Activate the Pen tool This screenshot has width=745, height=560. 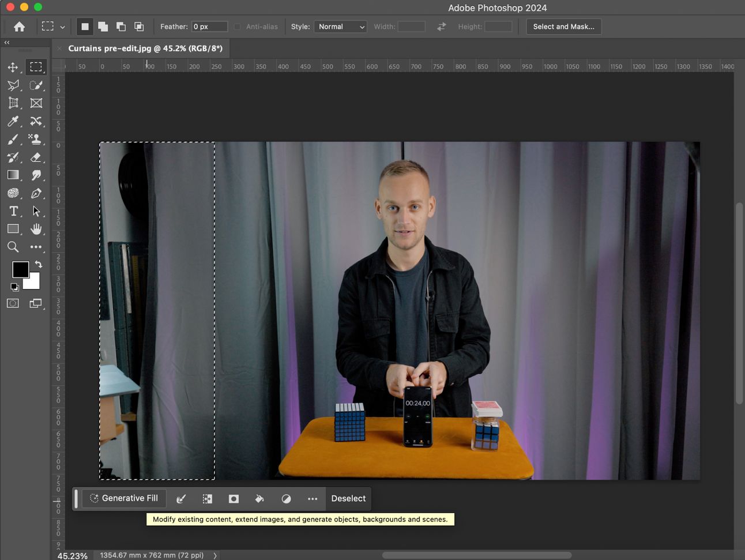pyautogui.click(x=36, y=193)
